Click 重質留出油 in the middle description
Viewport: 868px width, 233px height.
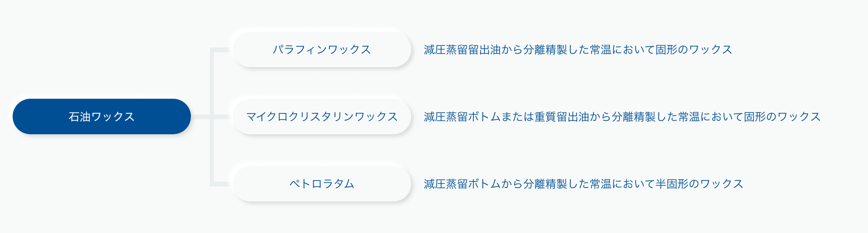pyautogui.click(x=562, y=117)
